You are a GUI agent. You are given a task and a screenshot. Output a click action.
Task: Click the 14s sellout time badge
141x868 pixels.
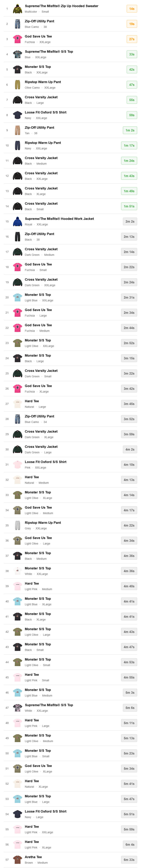click(132, 9)
